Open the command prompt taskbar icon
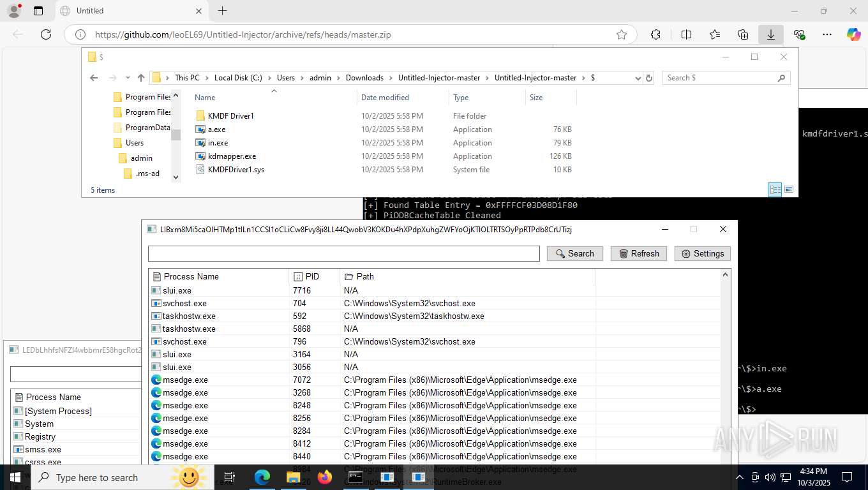Screen dimensions: 868x490 (x=355, y=477)
